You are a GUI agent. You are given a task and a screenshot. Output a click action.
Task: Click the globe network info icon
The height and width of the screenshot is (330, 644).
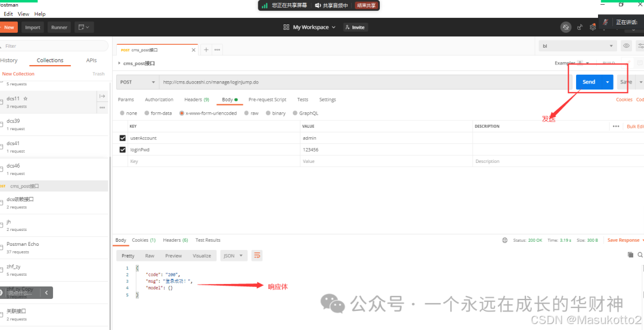point(505,240)
